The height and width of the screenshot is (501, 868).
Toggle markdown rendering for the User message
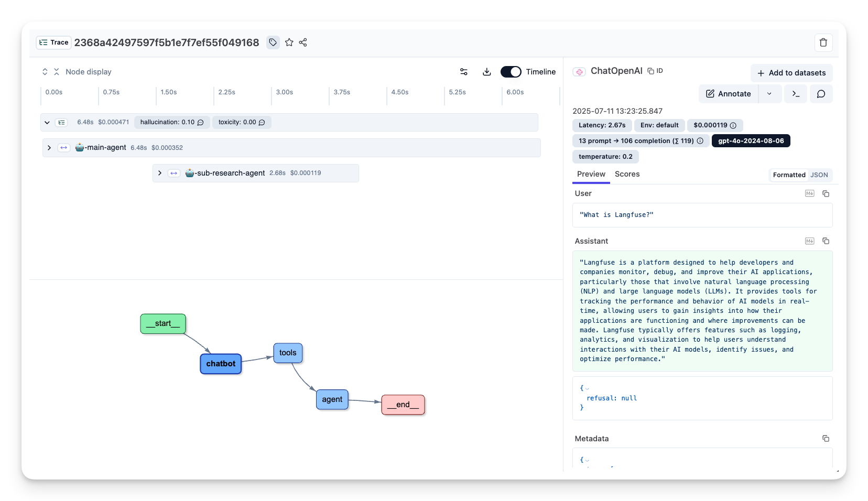(x=809, y=193)
